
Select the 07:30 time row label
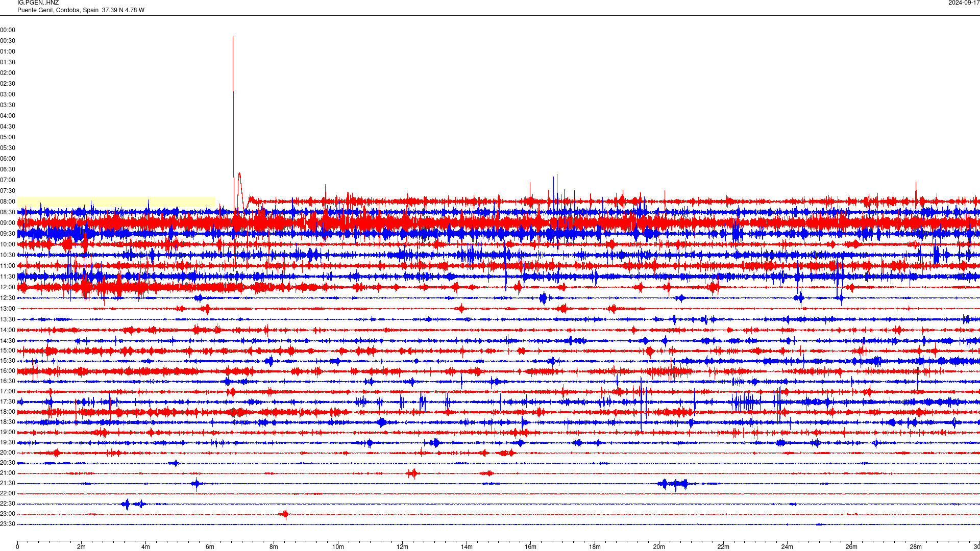coord(8,191)
